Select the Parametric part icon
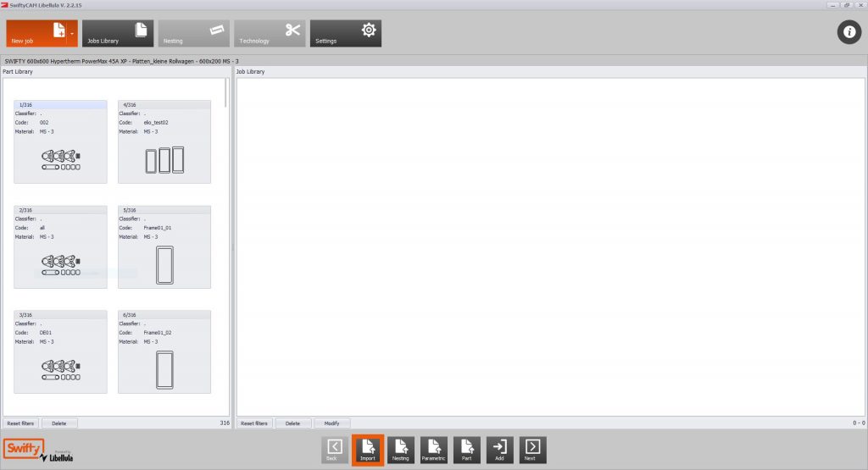Image resolution: width=868 pixels, height=470 pixels. [x=433, y=450]
